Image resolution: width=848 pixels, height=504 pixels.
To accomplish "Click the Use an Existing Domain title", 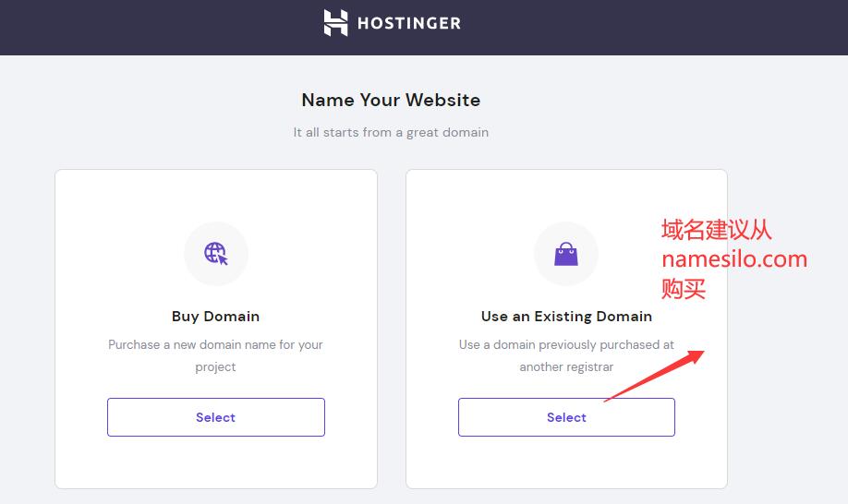I will [566, 316].
